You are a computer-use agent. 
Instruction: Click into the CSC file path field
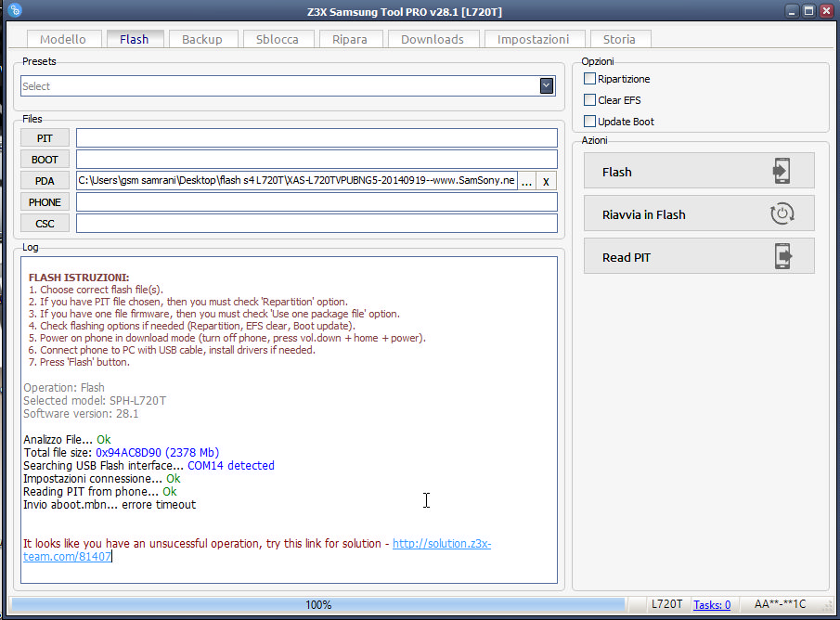tap(317, 224)
